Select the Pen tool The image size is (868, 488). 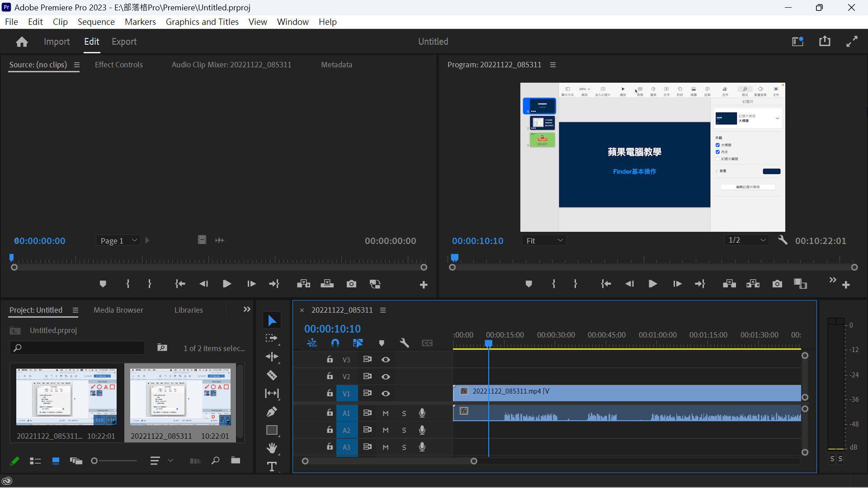(272, 412)
